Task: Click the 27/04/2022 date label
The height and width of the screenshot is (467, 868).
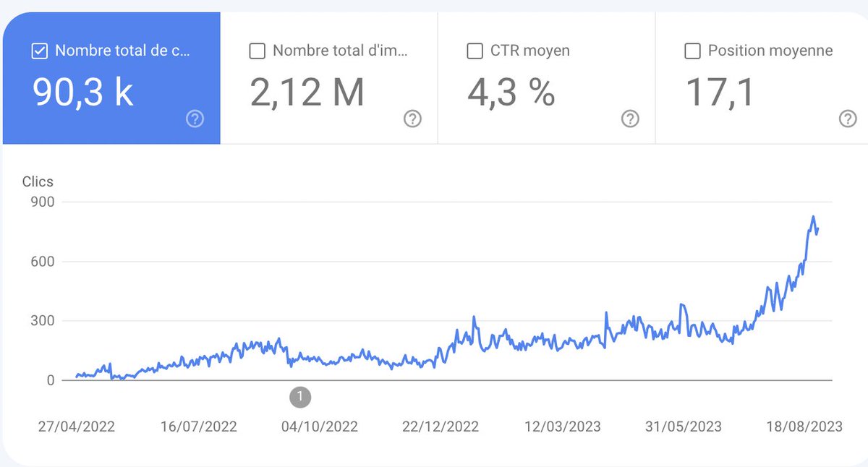Action: click(77, 427)
